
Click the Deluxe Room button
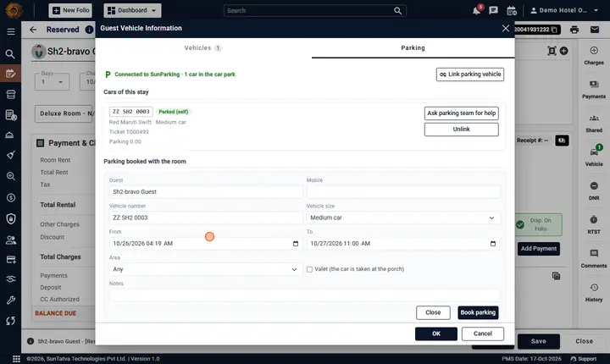click(64, 113)
